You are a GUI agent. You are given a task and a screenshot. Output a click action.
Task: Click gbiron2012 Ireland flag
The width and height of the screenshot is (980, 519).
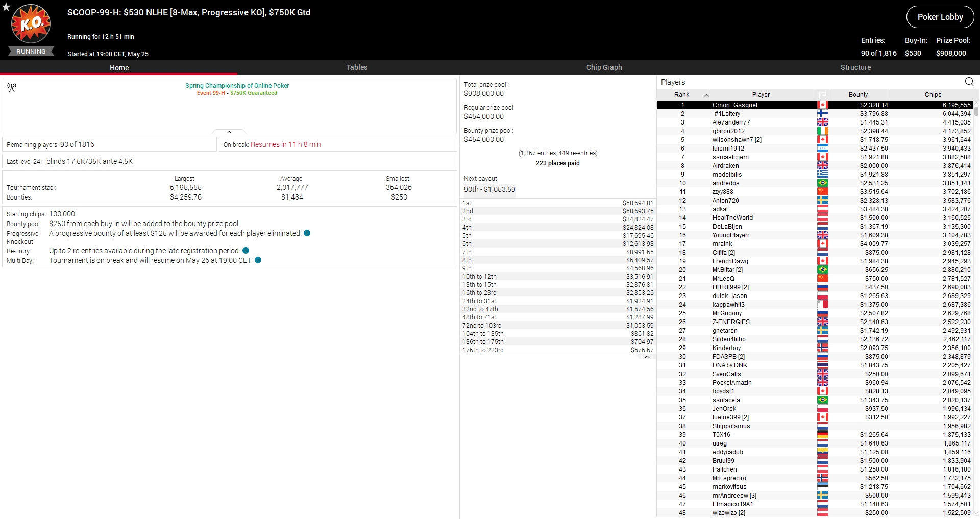pos(822,131)
